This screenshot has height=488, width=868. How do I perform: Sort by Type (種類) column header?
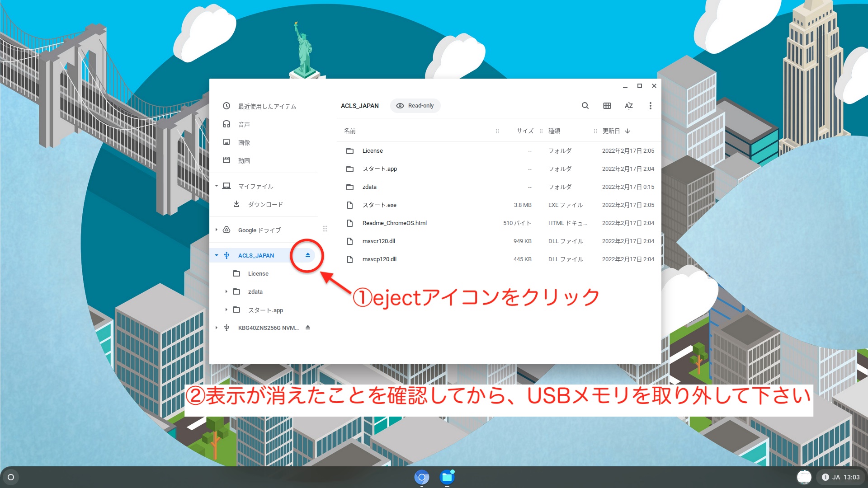[554, 131]
